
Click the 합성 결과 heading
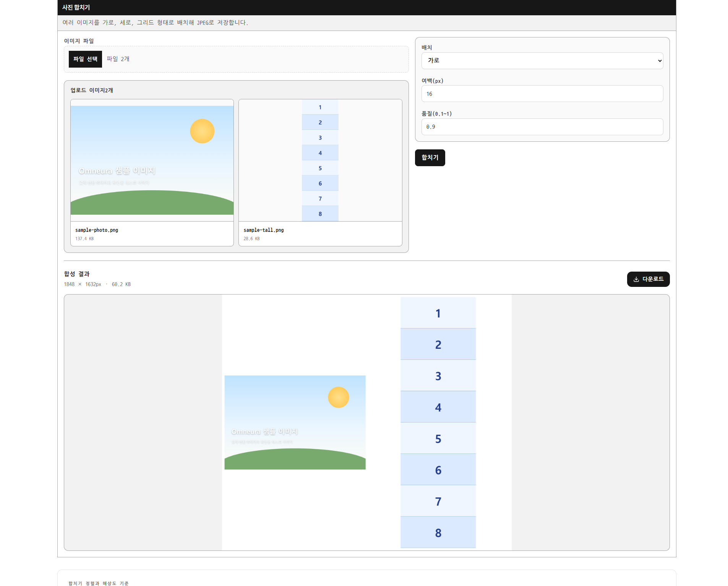pyautogui.click(x=77, y=274)
